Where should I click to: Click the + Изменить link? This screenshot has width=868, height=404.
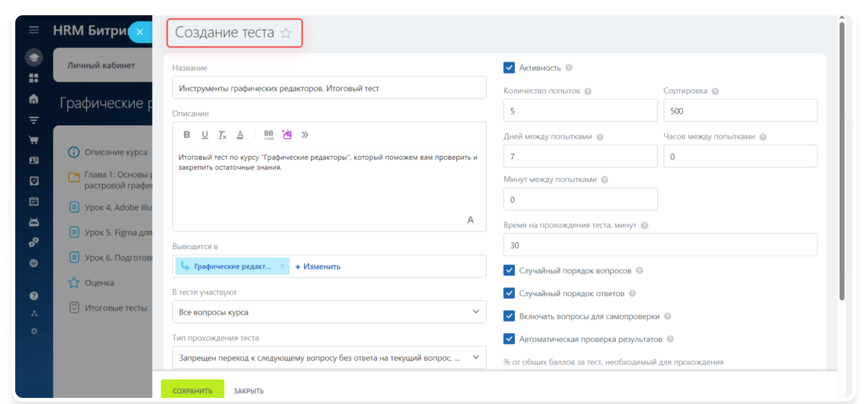click(318, 266)
